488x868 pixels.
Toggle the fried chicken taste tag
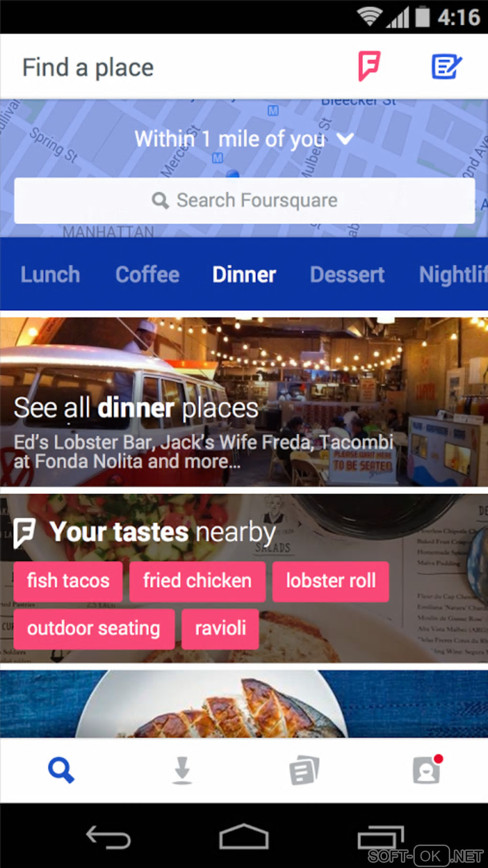[x=197, y=581]
